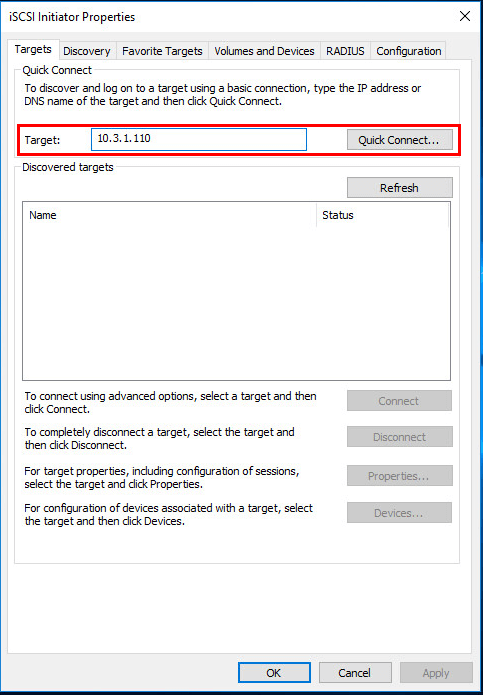The image size is (483, 695).
Task: Click the 'Target:' label text
Action: click(x=43, y=140)
